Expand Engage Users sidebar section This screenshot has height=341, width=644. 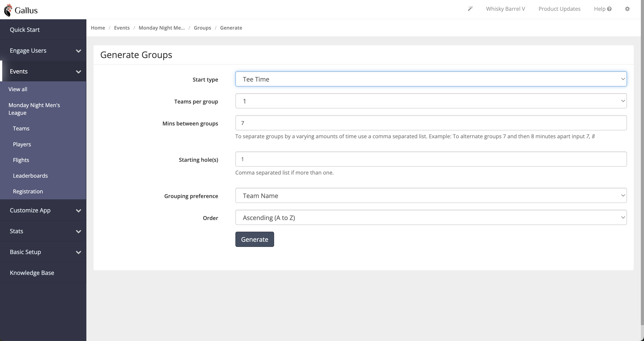(x=43, y=51)
